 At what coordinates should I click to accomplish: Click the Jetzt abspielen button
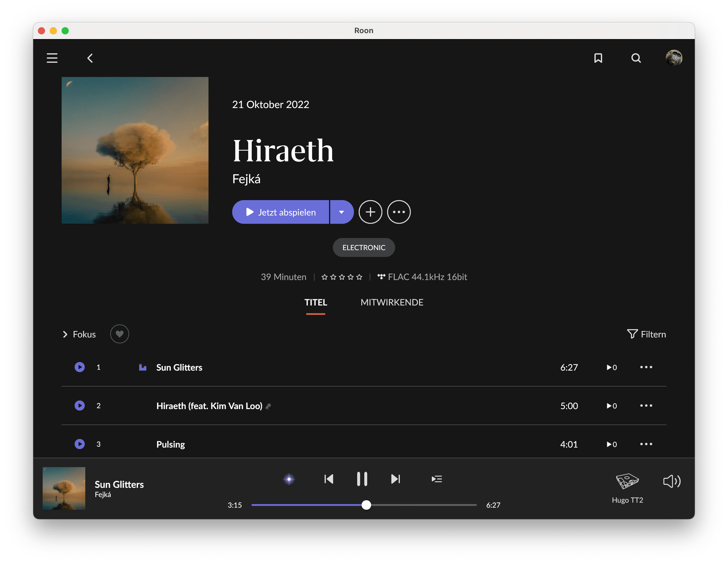tap(281, 212)
